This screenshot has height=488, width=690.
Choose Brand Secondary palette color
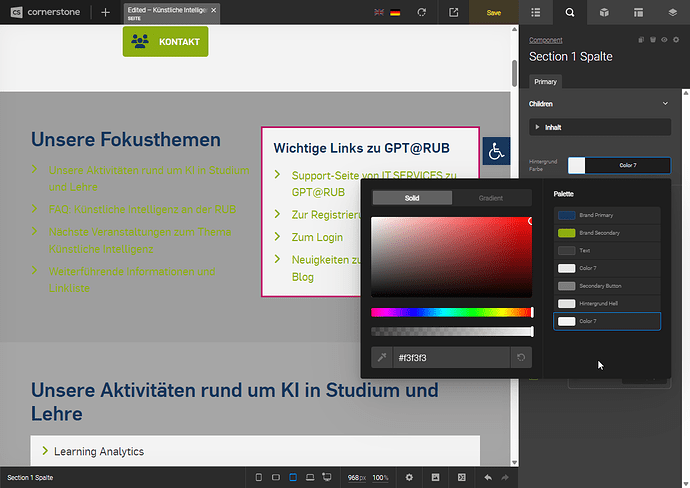pos(607,233)
